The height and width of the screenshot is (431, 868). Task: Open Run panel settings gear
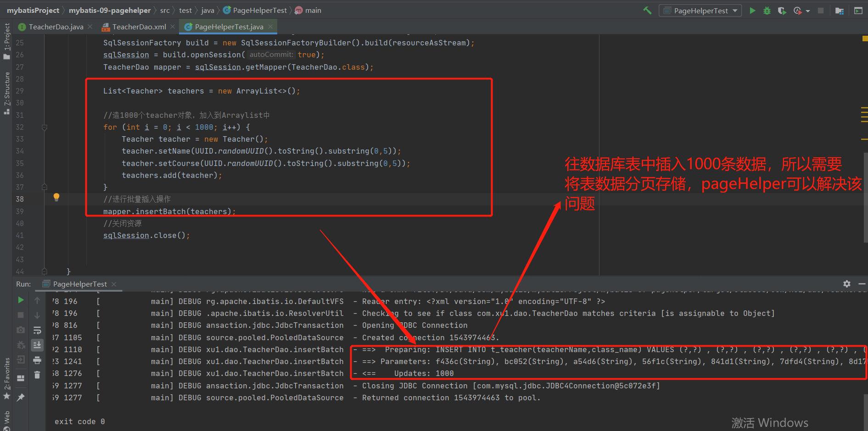[x=847, y=284]
